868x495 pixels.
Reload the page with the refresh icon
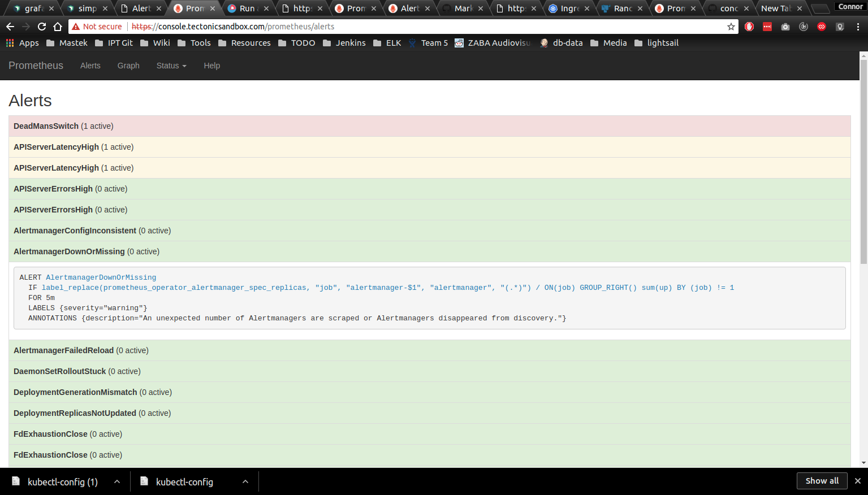42,27
